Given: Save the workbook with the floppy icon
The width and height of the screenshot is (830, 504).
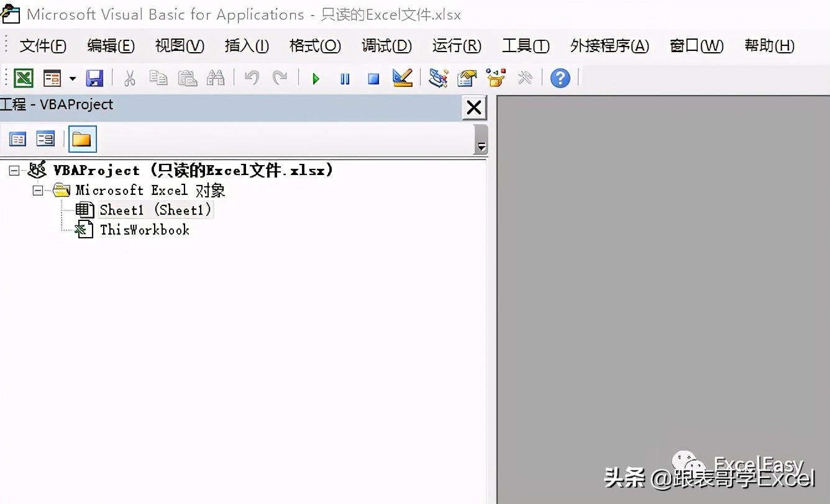Looking at the screenshot, I should 94,78.
